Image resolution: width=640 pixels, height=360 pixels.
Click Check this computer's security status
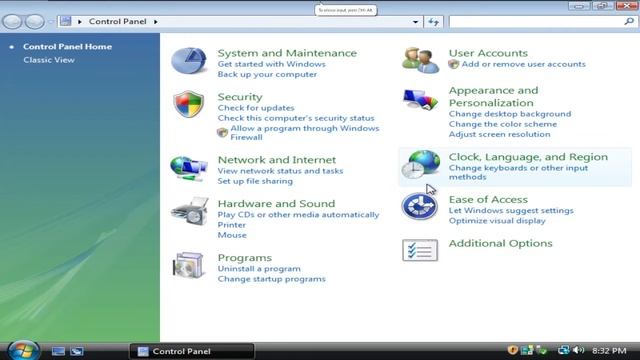pos(296,118)
